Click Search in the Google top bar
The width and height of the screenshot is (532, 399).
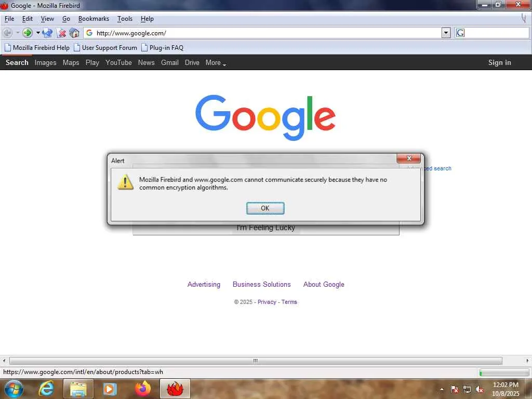17,63
